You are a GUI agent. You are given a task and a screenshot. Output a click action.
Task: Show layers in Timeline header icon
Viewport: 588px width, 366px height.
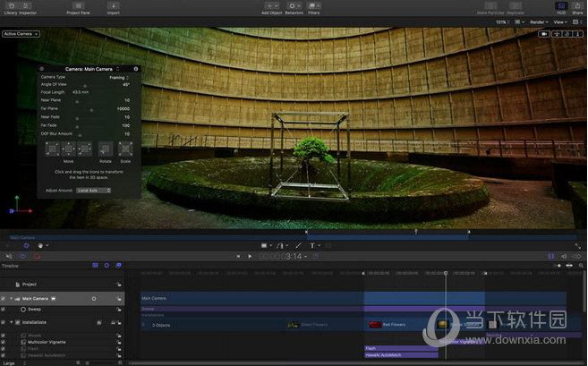click(x=95, y=266)
